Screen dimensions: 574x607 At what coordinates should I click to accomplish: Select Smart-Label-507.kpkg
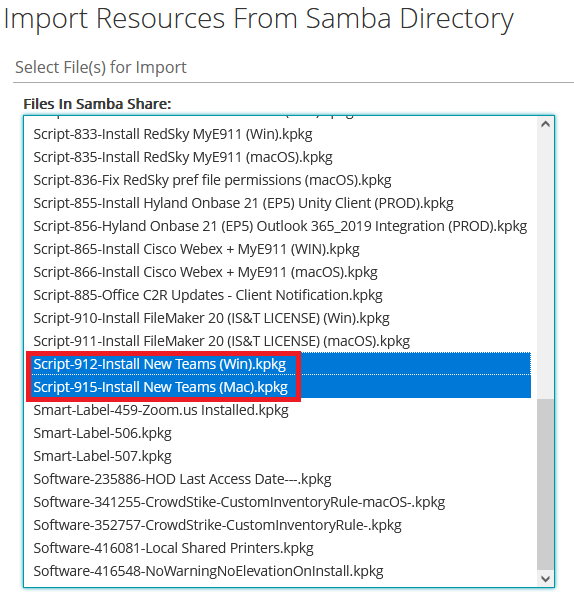click(x=282, y=456)
